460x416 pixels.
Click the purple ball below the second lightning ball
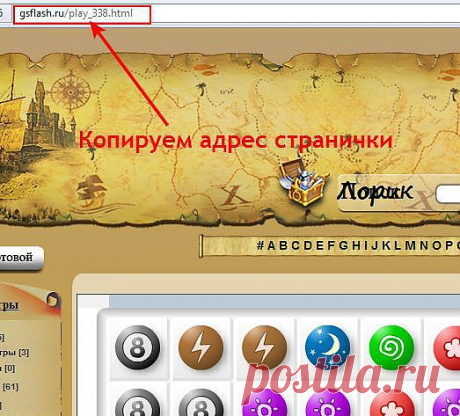pos(264,402)
